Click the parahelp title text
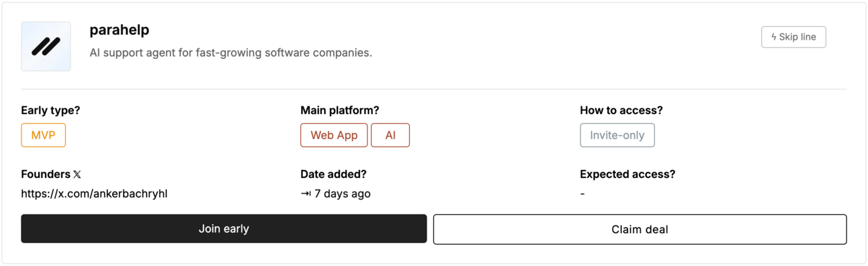 coord(120,30)
